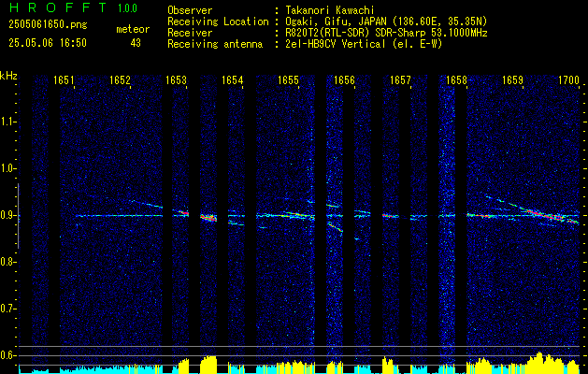Click the 0.6 kHz axis tick label
Screen dimensions: 588x374
coord(7,355)
